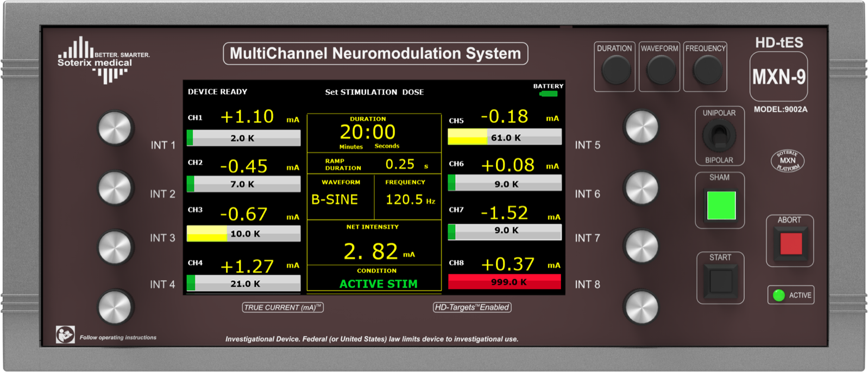Click the CH5 current value -0.18
Screen dimensions: 868x372
coord(505,116)
